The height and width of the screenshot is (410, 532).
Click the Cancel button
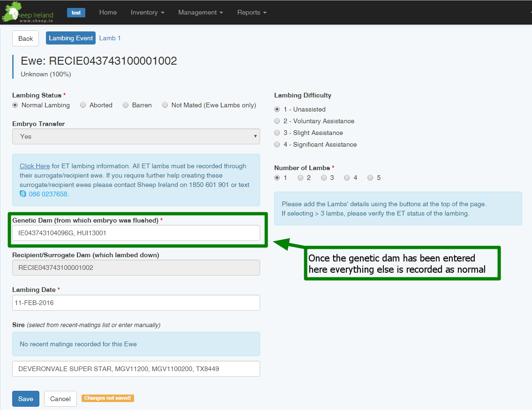(60, 399)
